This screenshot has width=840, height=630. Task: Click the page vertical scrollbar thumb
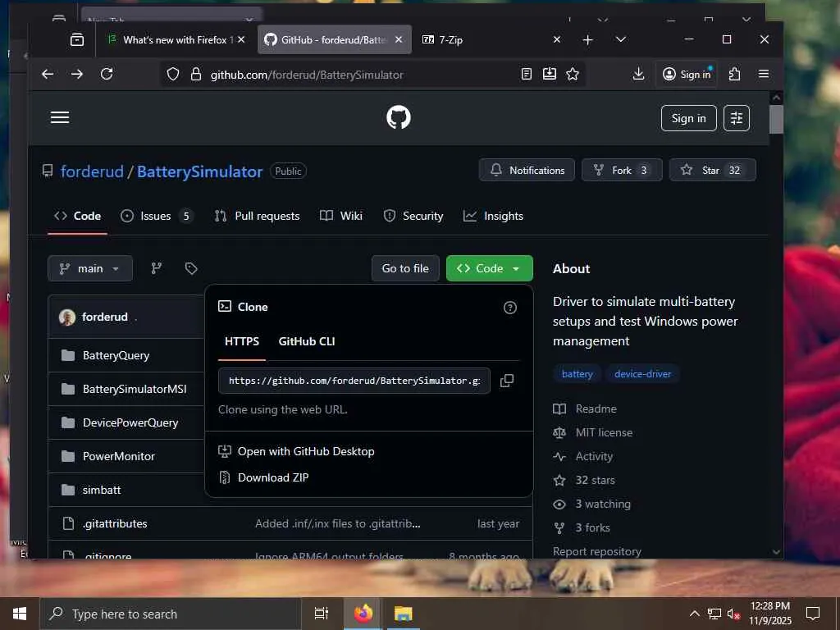click(x=776, y=119)
